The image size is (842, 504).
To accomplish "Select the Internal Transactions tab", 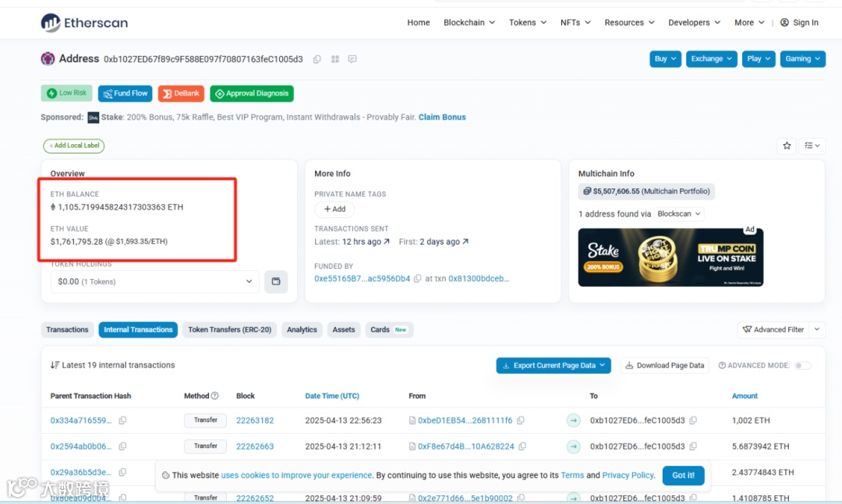I will 138,330.
